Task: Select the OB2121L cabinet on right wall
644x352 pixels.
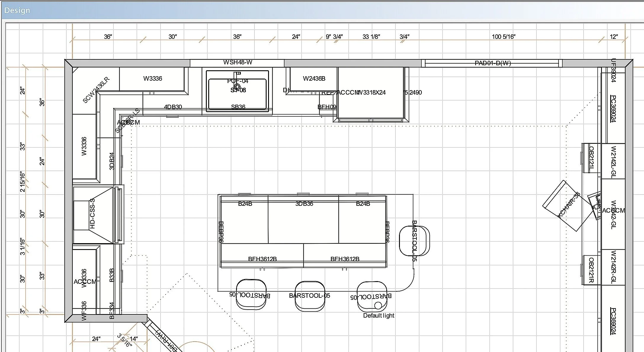Action: tap(591, 158)
